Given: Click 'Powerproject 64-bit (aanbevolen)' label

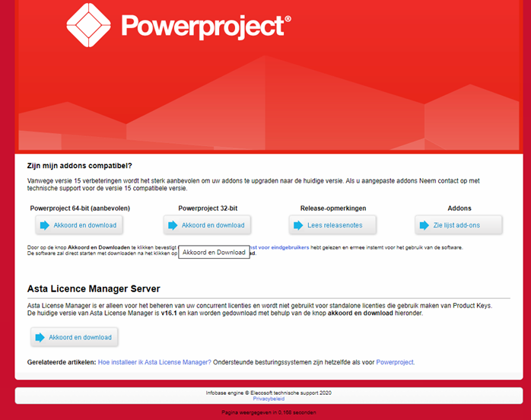Looking at the screenshot, I should tap(80, 208).
